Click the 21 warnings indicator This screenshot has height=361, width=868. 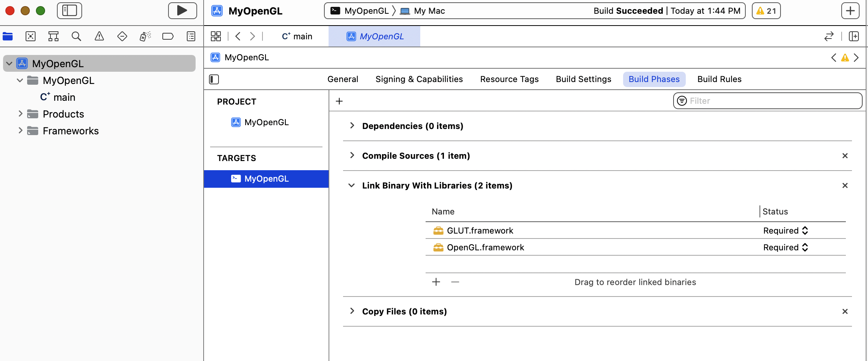tap(766, 11)
